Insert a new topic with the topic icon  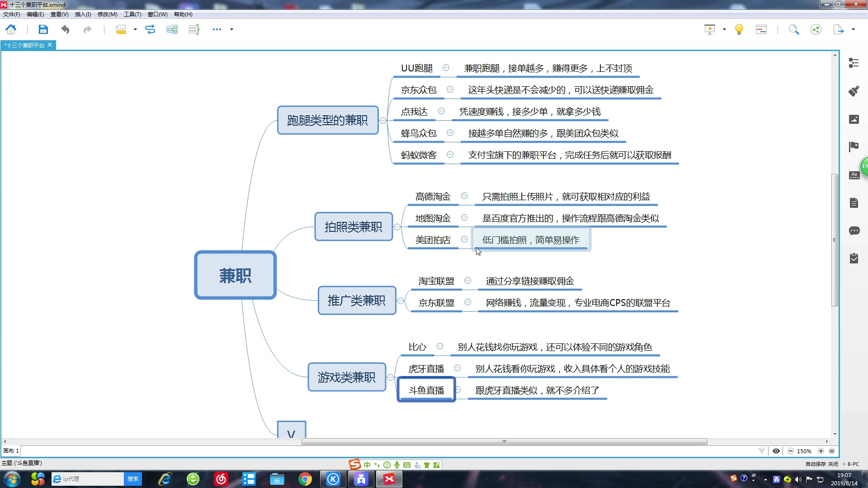(x=121, y=30)
